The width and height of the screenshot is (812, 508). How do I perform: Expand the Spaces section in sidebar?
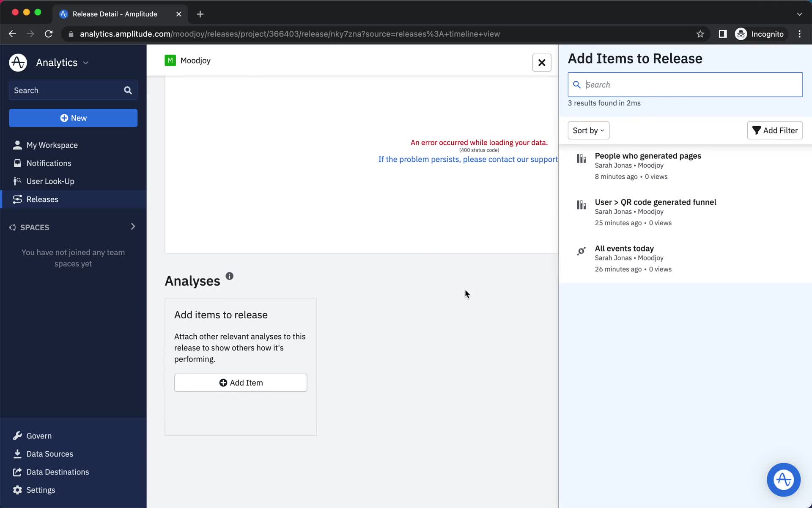tap(133, 227)
